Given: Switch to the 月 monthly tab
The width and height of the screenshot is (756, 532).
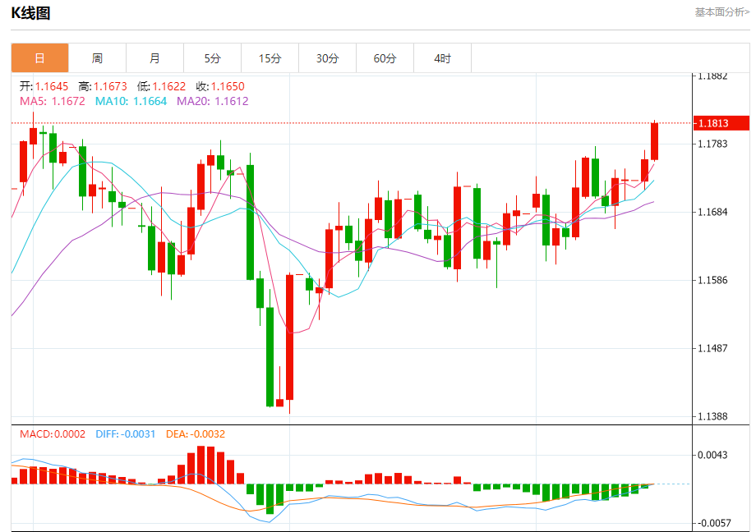Looking at the screenshot, I should pyautogui.click(x=154, y=58).
